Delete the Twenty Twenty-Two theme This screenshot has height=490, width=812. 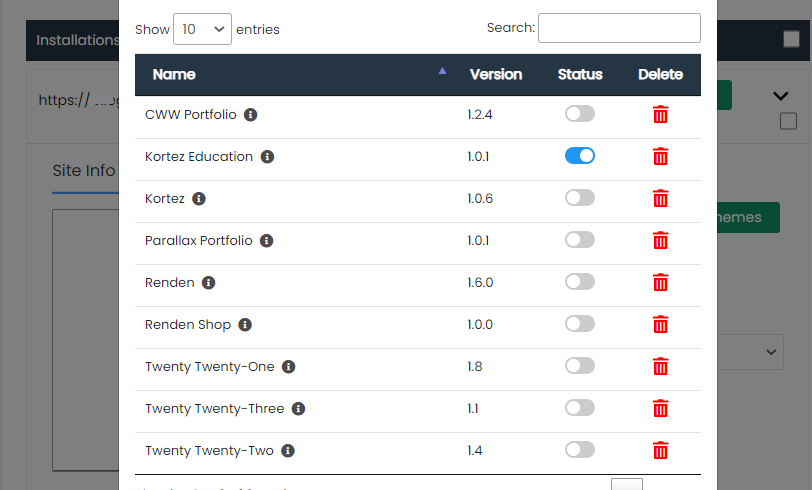[660, 450]
